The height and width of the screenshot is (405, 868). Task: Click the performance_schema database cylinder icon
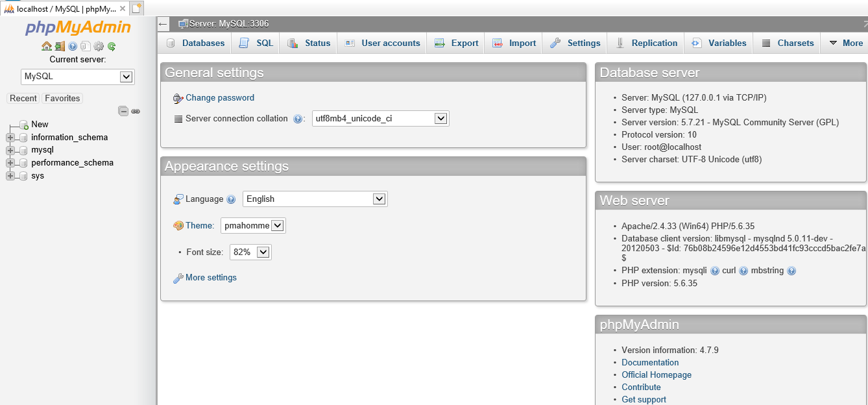click(x=24, y=163)
